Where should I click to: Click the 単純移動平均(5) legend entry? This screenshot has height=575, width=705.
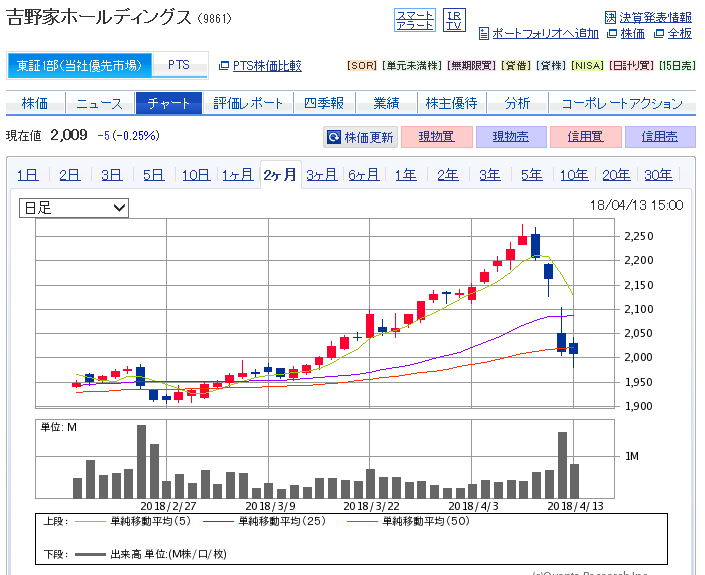(x=151, y=521)
